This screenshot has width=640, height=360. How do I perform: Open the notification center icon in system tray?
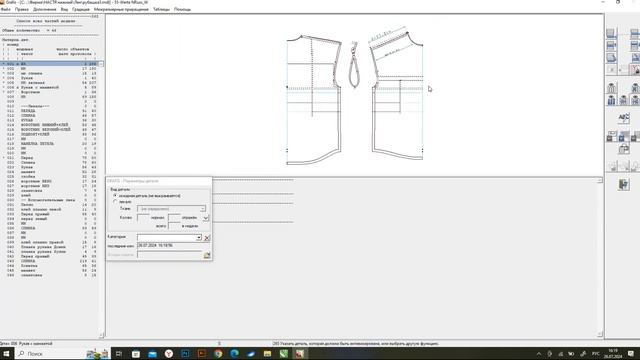pyautogui.click(x=631, y=353)
